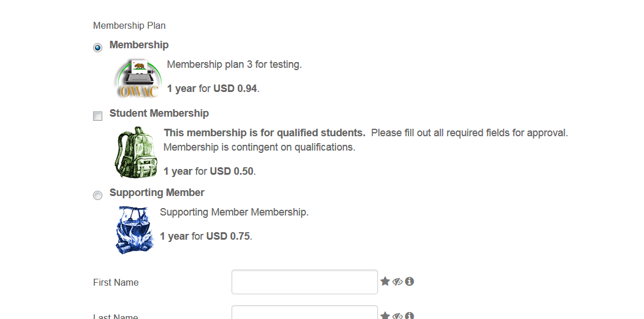Click the Last Name text field
Screen dimensions: 644x319
pos(304,312)
